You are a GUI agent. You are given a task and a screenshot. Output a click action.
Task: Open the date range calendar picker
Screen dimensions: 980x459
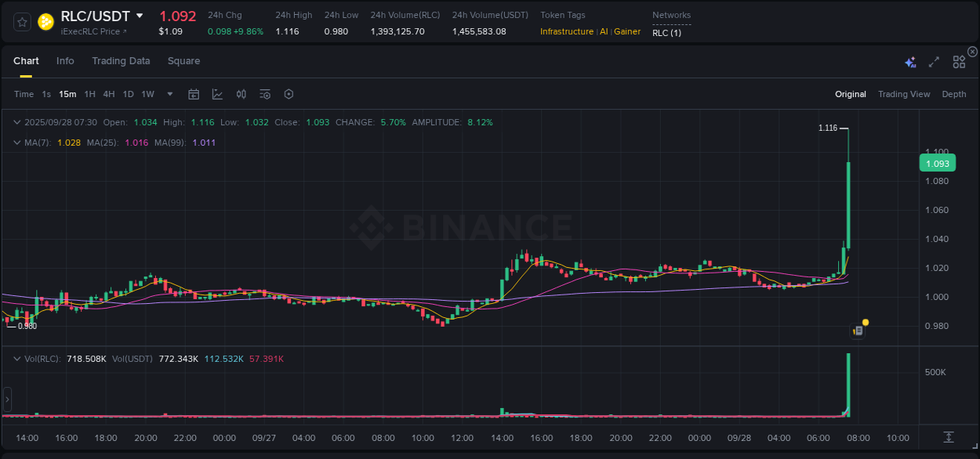194,94
